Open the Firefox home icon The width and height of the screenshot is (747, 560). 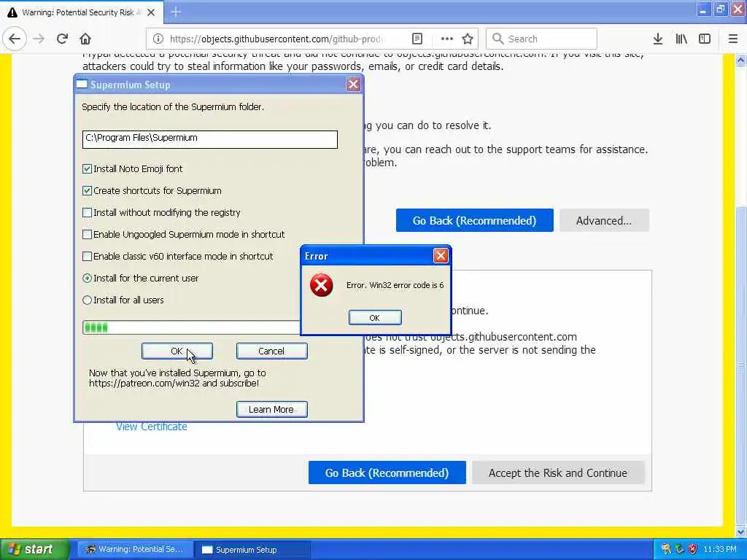[85, 39]
